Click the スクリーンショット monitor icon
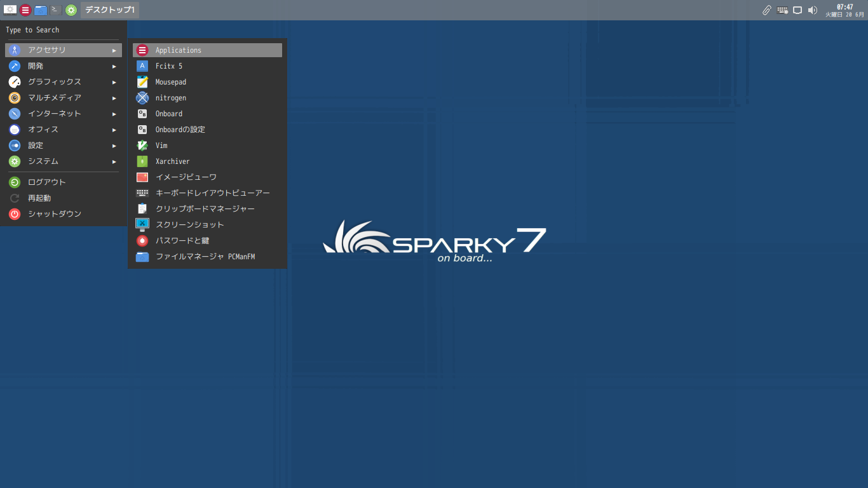The image size is (868, 488). 142,225
